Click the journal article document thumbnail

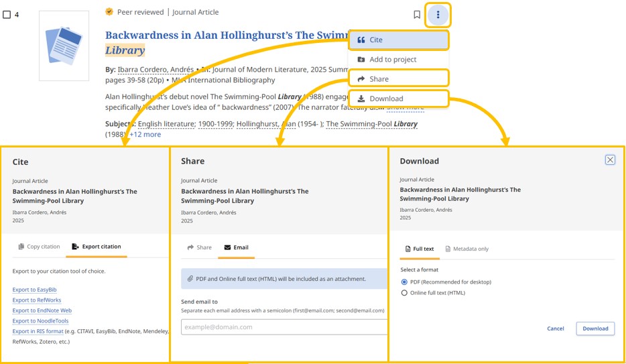[x=64, y=46]
